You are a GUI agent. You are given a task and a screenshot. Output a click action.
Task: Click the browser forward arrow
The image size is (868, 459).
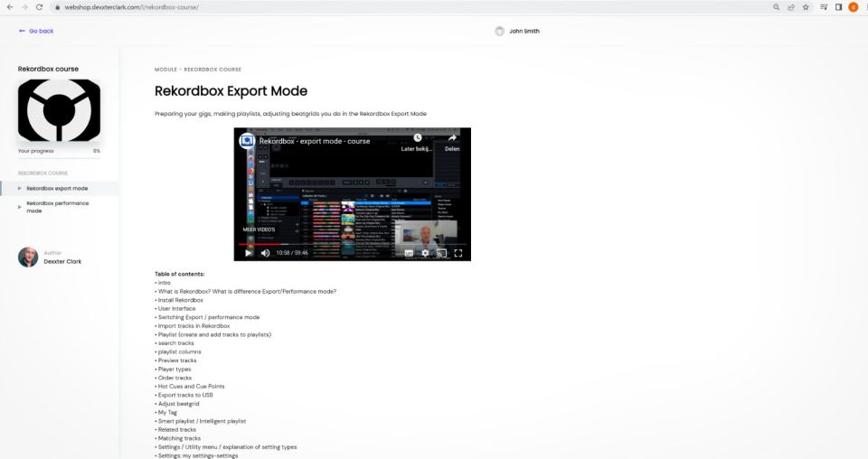[x=24, y=7]
